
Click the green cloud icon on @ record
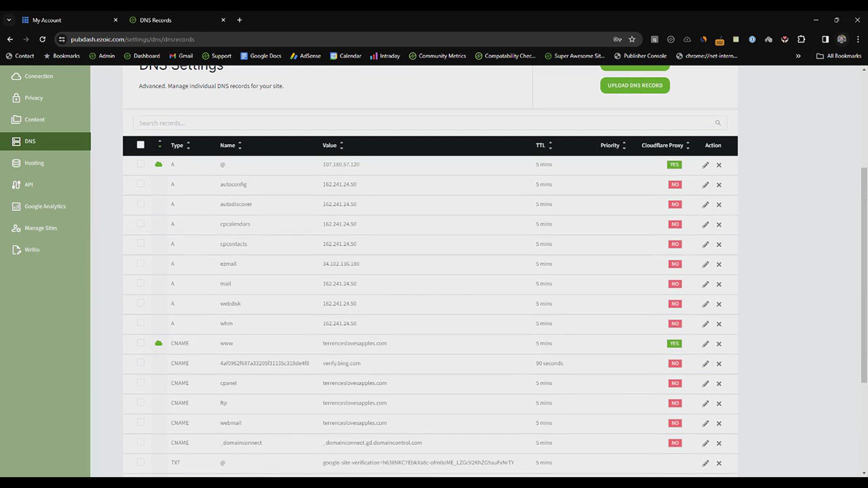(x=159, y=164)
